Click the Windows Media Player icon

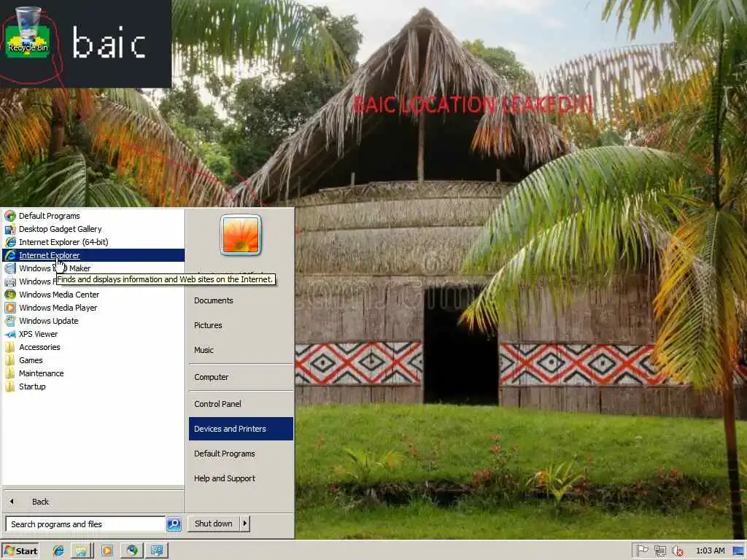point(10,308)
